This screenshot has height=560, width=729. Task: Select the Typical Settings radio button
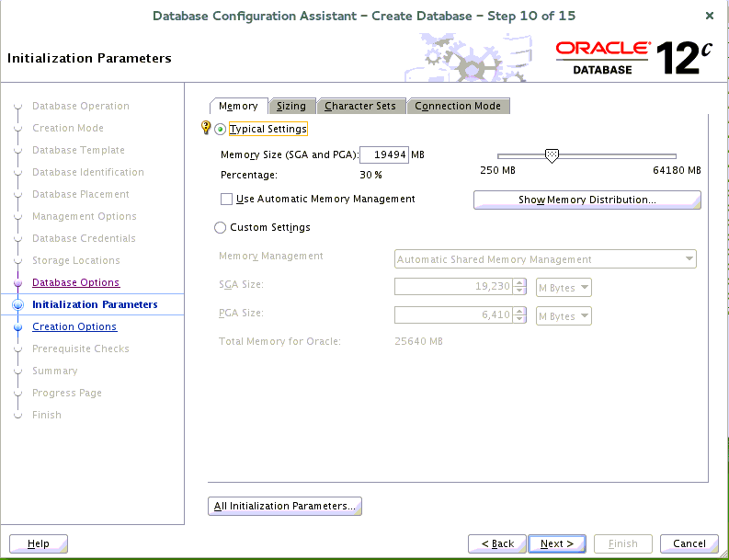coord(221,130)
